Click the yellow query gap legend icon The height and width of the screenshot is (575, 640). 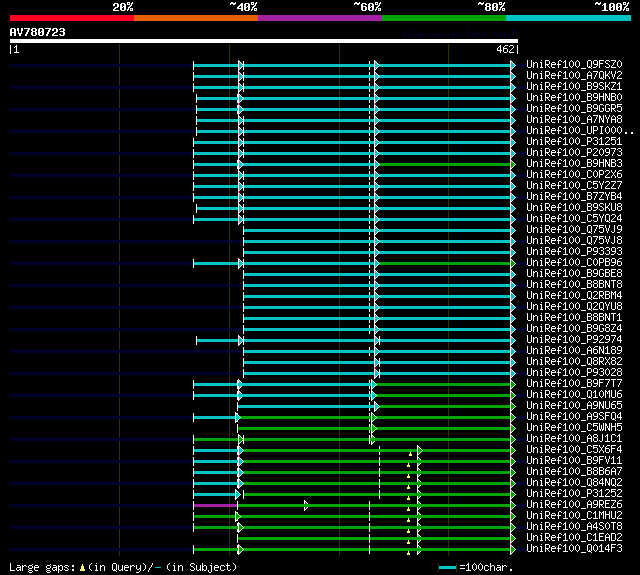click(82, 567)
